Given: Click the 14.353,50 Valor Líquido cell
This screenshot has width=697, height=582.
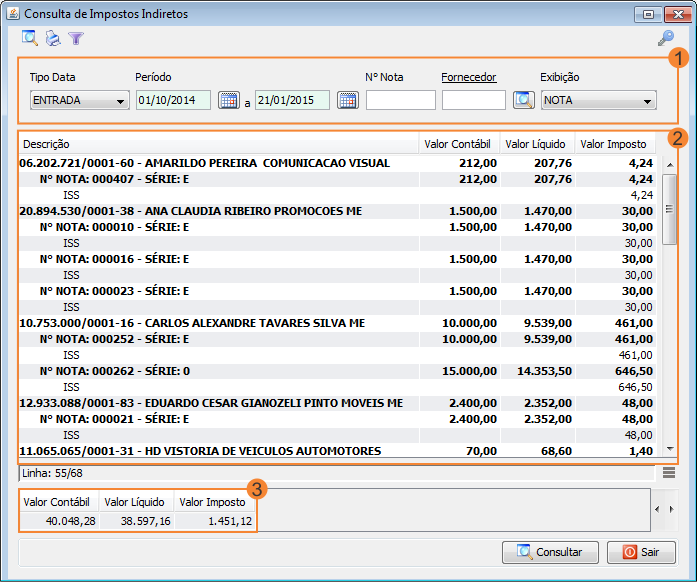Looking at the screenshot, I should coord(537,371).
